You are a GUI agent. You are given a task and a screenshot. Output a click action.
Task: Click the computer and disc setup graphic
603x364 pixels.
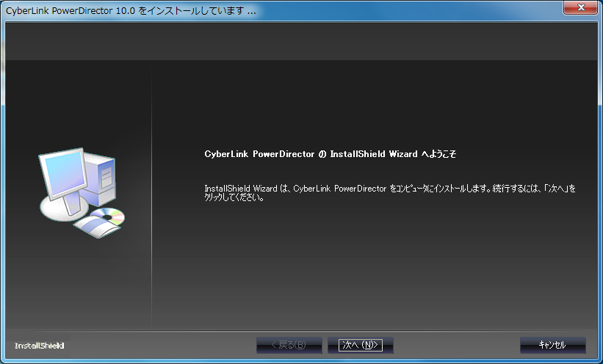pos(82,193)
